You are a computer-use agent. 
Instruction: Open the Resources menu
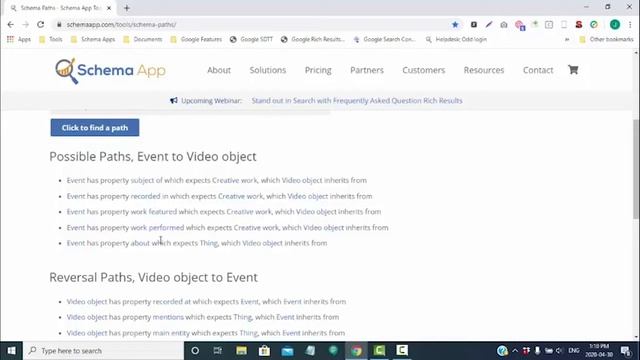click(484, 70)
